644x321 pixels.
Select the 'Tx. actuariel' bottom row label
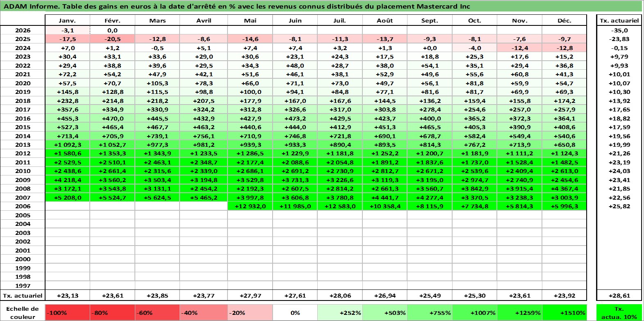[23, 296]
